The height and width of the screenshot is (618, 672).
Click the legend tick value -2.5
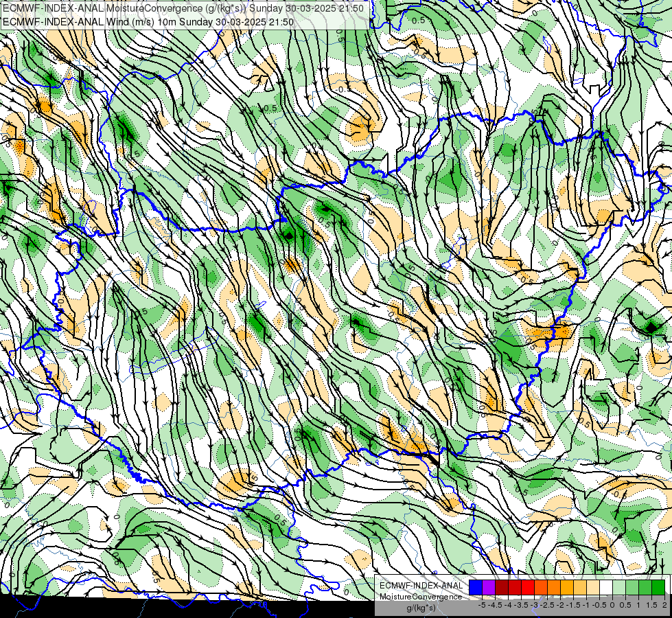(547, 605)
